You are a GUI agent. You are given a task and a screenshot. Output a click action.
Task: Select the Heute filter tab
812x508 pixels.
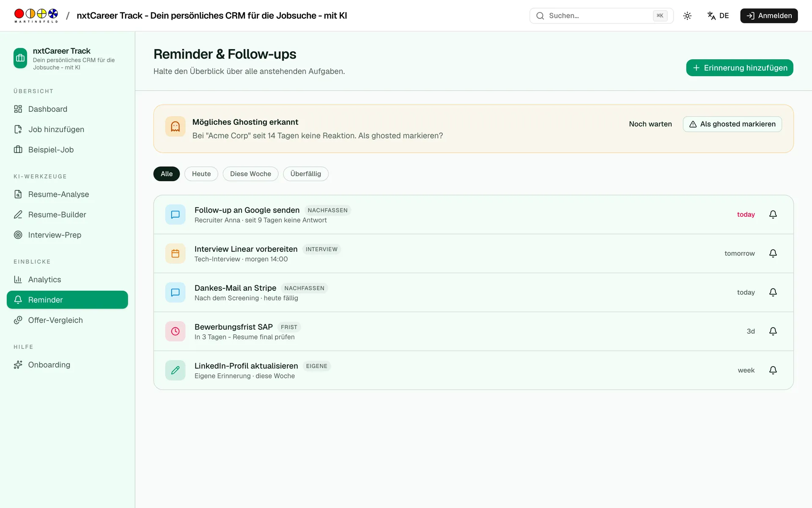click(201, 174)
